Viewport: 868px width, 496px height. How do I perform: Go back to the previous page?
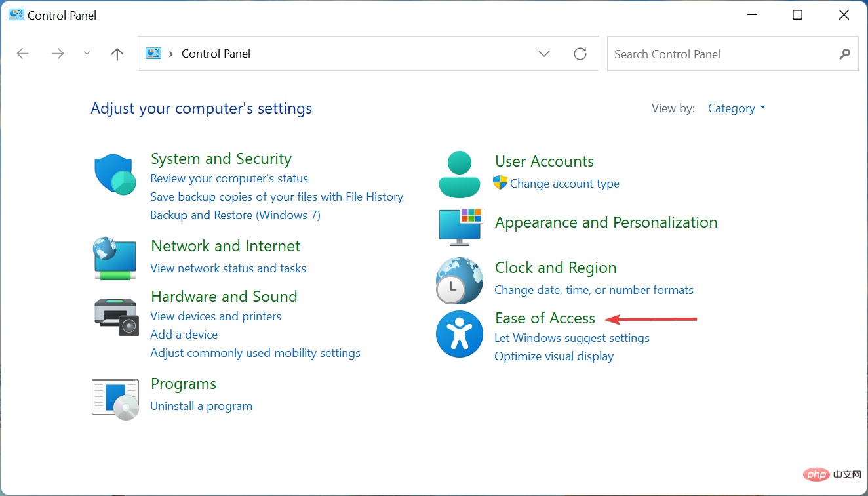pyautogui.click(x=23, y=54)
